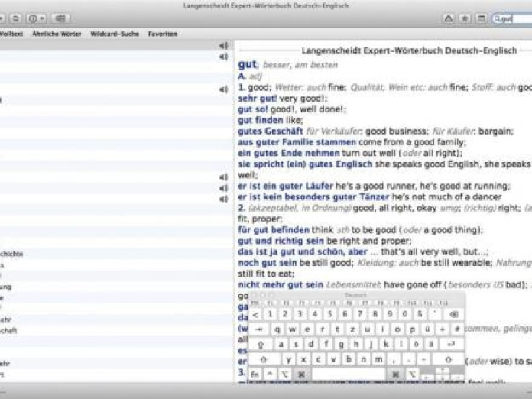Viewport: 532px width, 399px height.
Task: Click 'für gut befinden' phrase
Action: pyautogui.click(x=274, y=230)
